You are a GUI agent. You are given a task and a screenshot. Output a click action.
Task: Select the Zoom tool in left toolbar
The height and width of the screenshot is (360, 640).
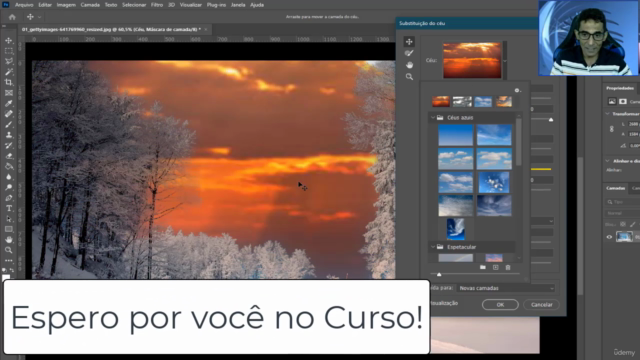click(9, 250)
